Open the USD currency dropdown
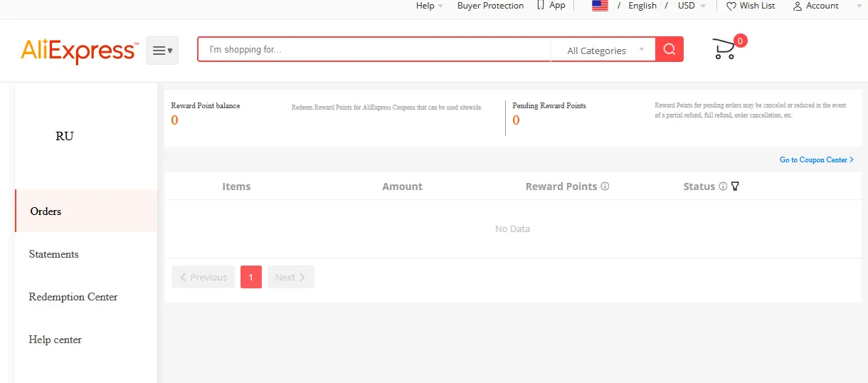The width and height of the screenshot is (868, 383). 692,6
